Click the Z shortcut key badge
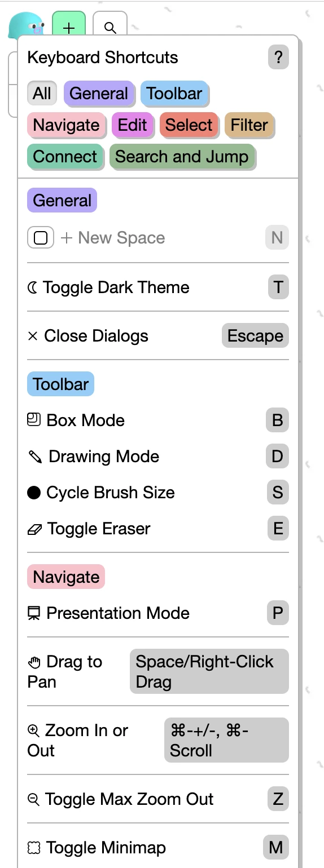This screenshot has height=868, width=324. (x=278, y=799)
